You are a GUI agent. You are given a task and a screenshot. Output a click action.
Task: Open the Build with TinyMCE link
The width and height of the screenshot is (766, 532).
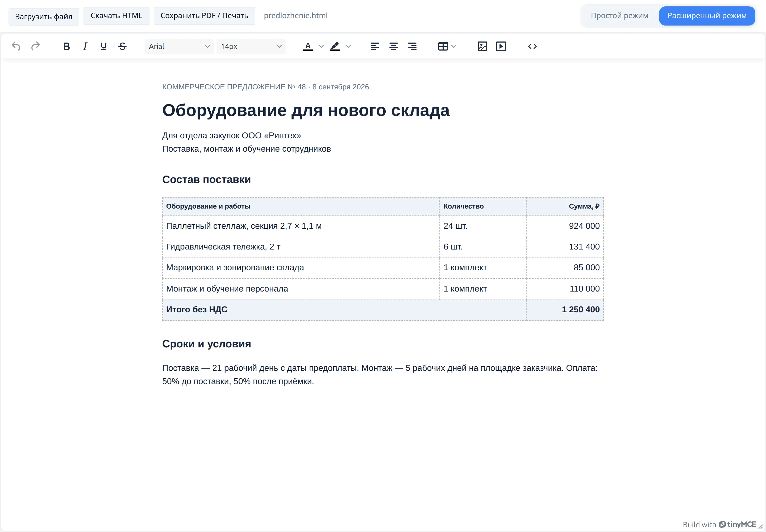719,524
